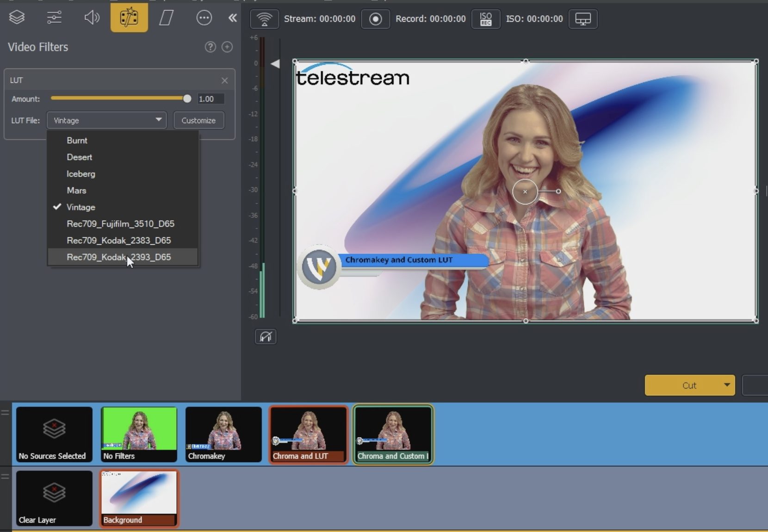The height and width of the screenshot is (532, 768).
Task: Toggle the external display output button
Action: [582, 19]
